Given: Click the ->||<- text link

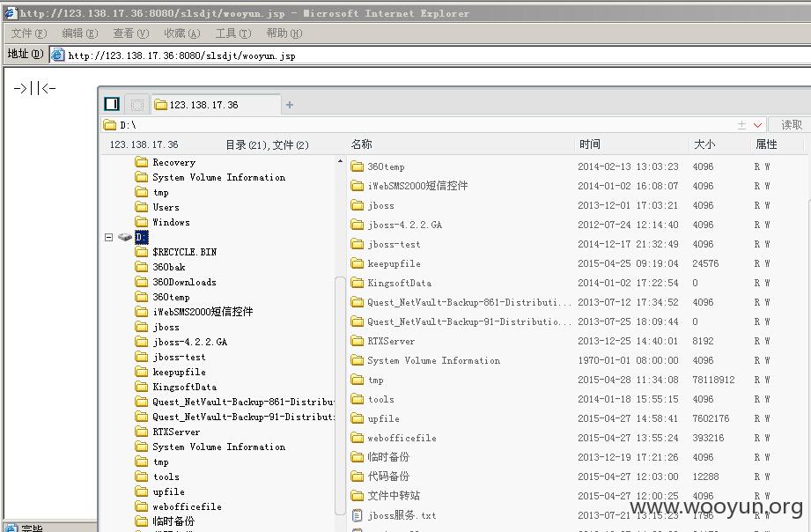Looking at the screenshot, I should click(34, 88).
